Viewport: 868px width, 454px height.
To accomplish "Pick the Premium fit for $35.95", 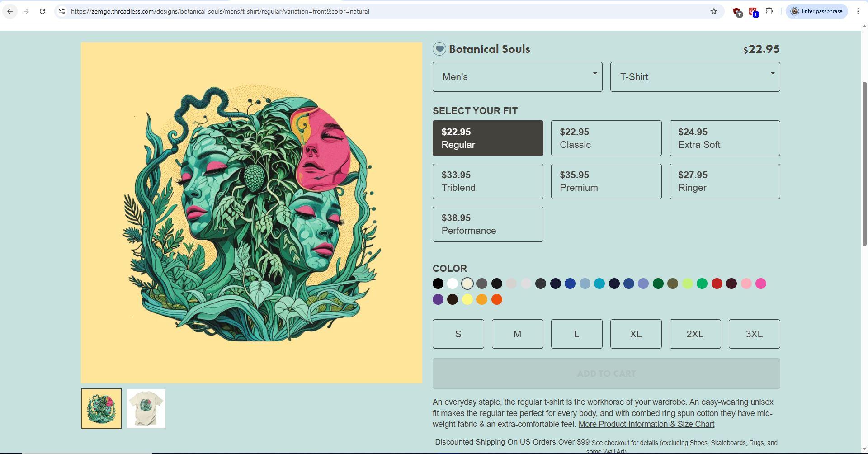I will tap(606, 181).
